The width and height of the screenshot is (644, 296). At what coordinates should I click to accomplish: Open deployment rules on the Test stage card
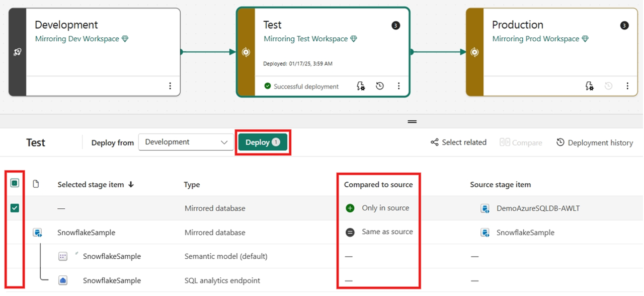360,86
